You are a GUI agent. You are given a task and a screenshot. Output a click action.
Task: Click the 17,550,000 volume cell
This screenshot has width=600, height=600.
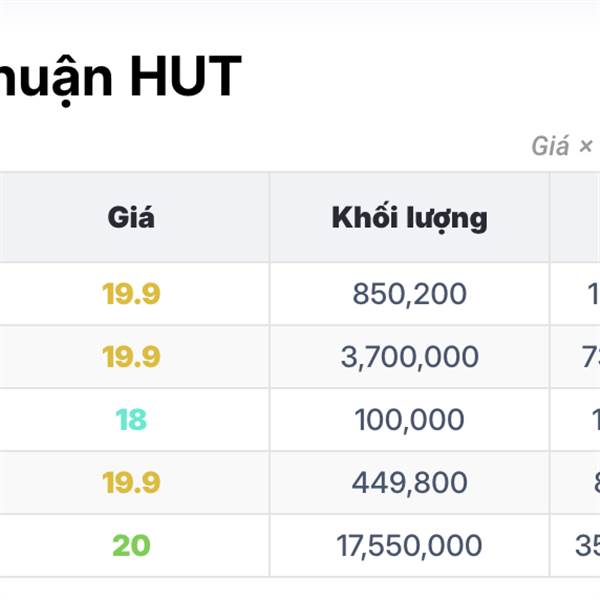409,545
